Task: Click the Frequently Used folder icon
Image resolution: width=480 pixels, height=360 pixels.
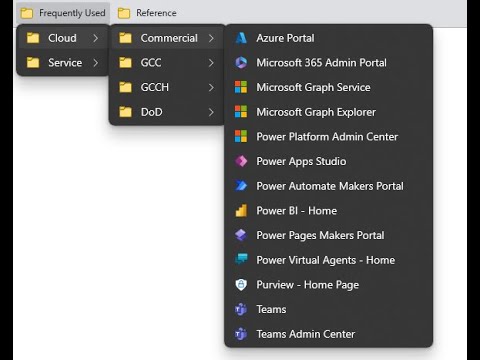Action: pyautogui.click(x=27, y=13)
